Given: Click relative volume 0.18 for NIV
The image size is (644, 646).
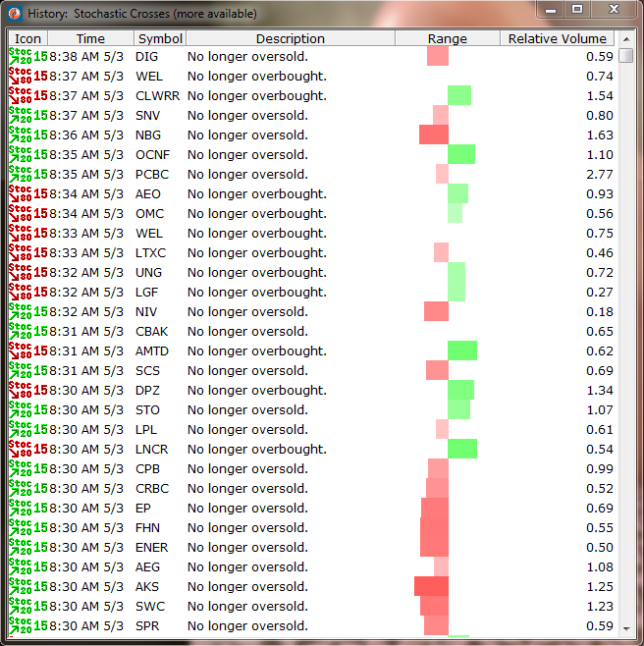Looking at the screenshot, I should [x=600, y=312].
